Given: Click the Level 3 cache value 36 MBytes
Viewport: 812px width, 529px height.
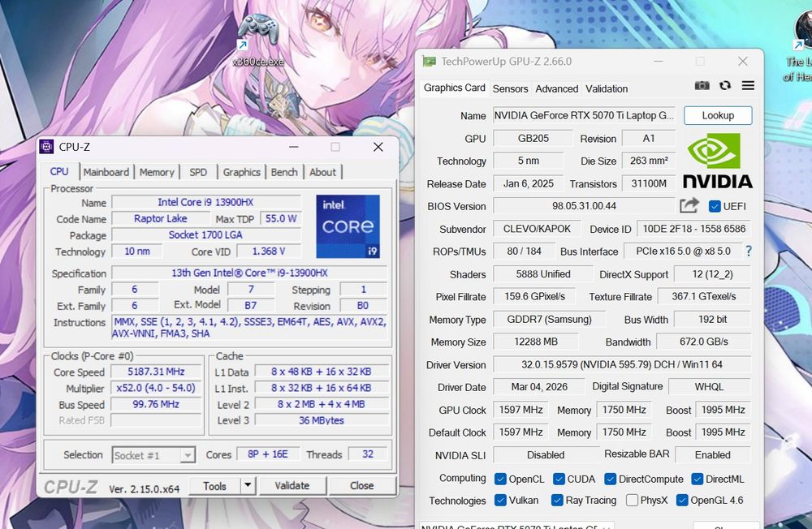Looking at the screenshot, I should point(322,420).
